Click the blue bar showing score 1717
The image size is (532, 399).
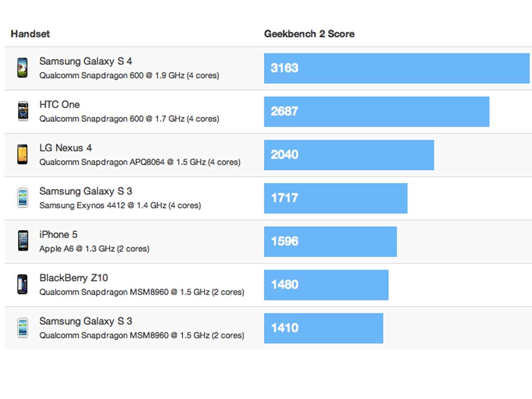pyautogui.click(x=335, y=198)
